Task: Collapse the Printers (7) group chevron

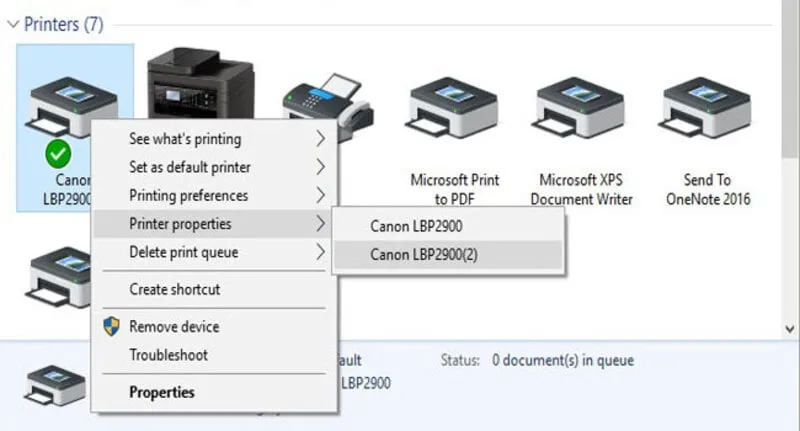Action: 13,24
